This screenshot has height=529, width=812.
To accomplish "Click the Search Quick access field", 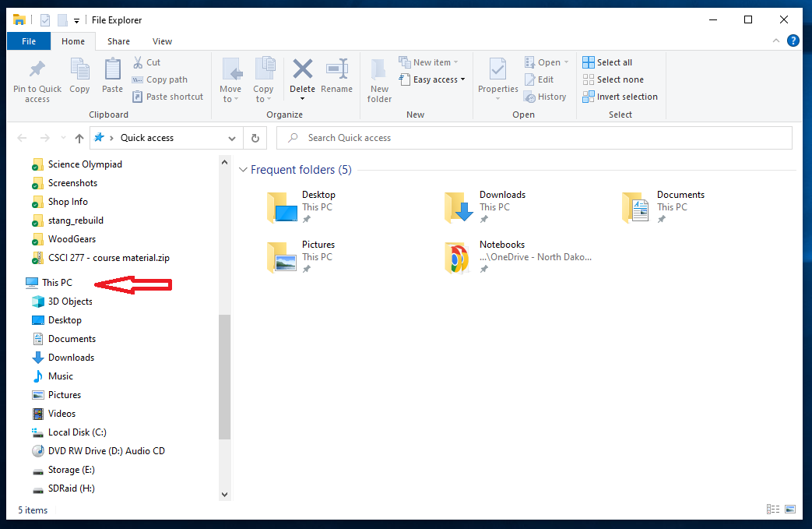I will [537, 138].
